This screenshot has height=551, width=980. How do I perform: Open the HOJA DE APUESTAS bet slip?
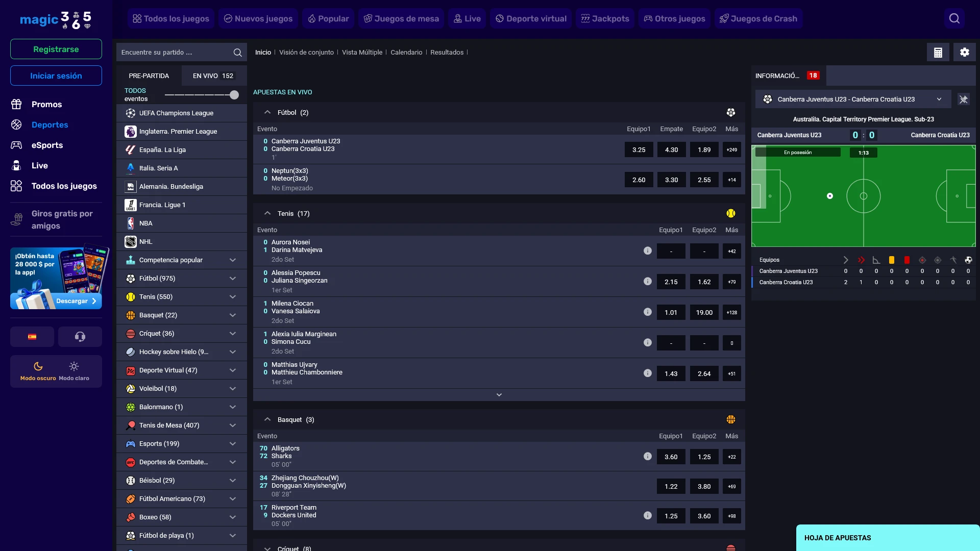888,538
